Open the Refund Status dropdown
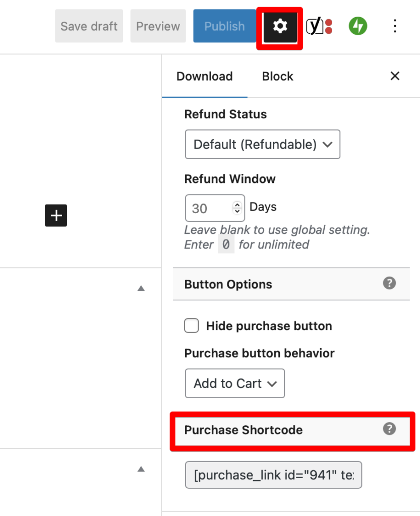This screenshot has width=420, height=516. (x=262, y=144)
